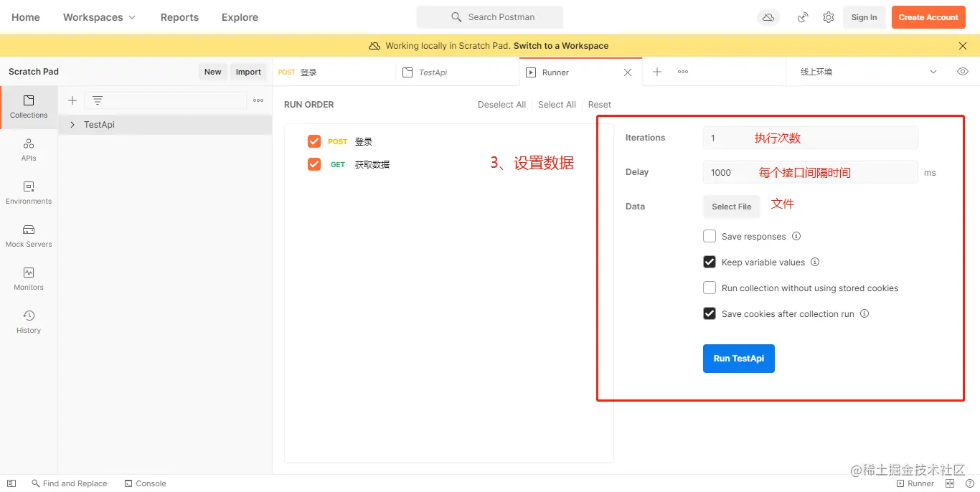
Task: Click info icon beside Save cookies option
Action: (864, 314)
